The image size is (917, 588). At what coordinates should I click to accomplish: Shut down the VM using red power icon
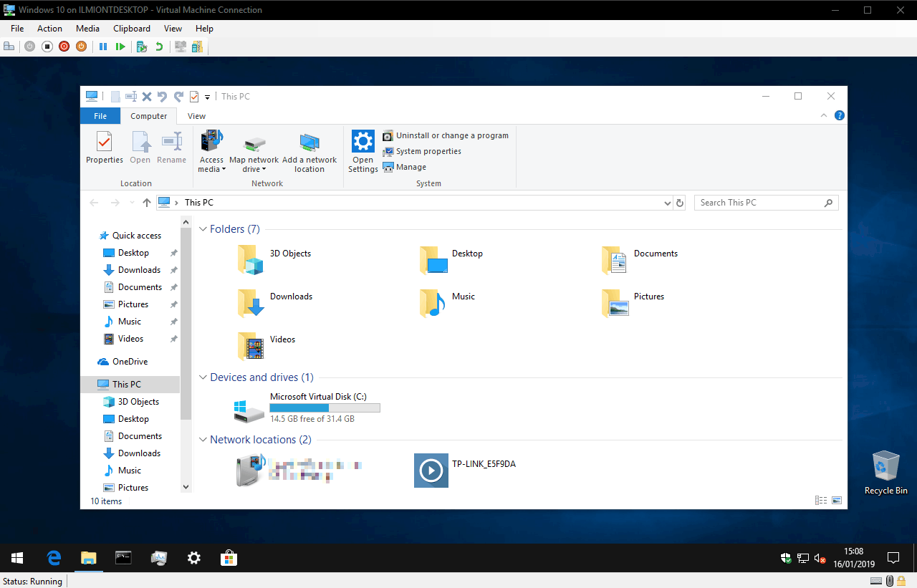pyautogui.click(x=64, y=47)
